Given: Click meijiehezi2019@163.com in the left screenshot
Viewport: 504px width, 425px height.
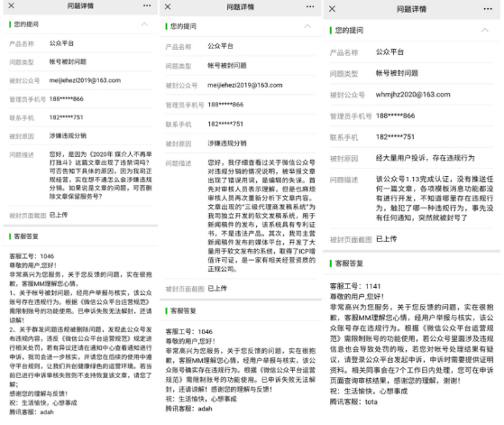Looking at the screenshot, I should pos(85,80).
